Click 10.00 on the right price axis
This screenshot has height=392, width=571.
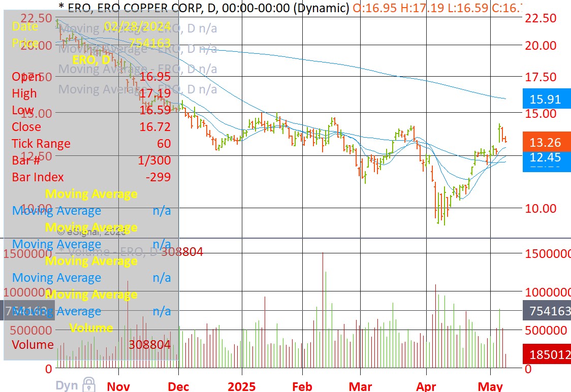point(541,208)
